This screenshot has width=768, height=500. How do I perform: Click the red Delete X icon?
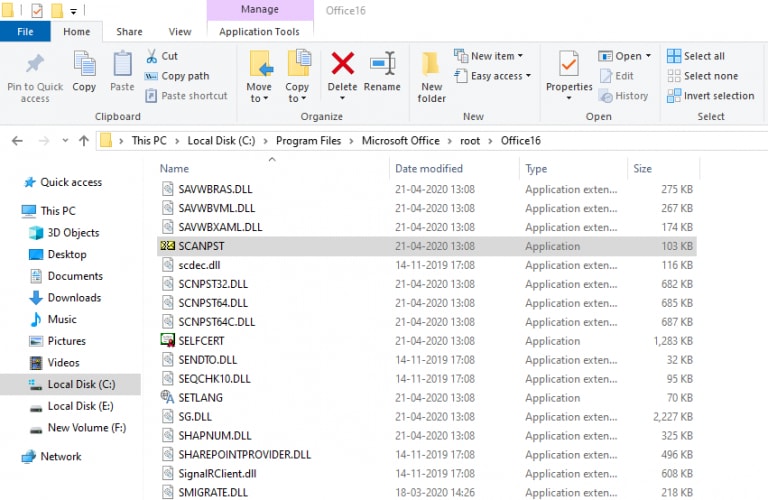click(342, 63)
